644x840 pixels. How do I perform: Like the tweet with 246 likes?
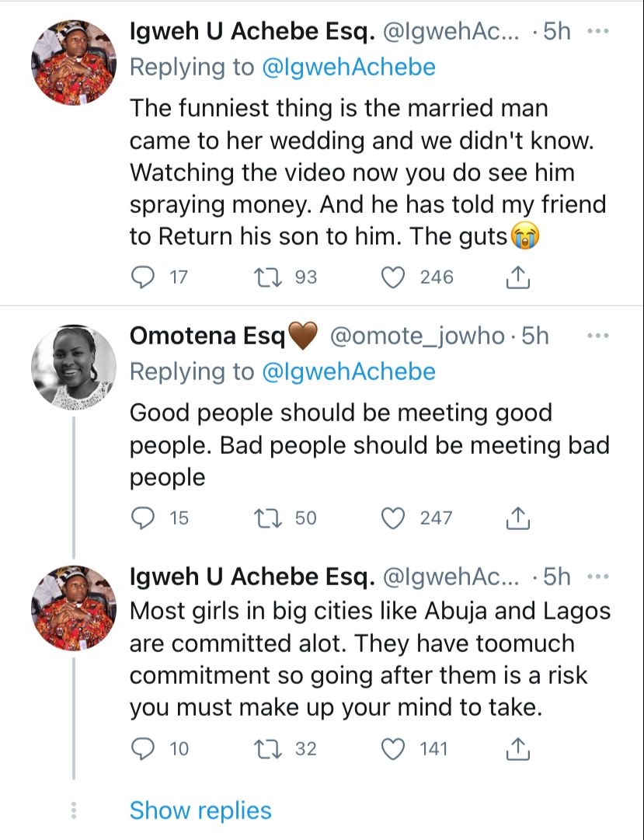click(395, 277)
